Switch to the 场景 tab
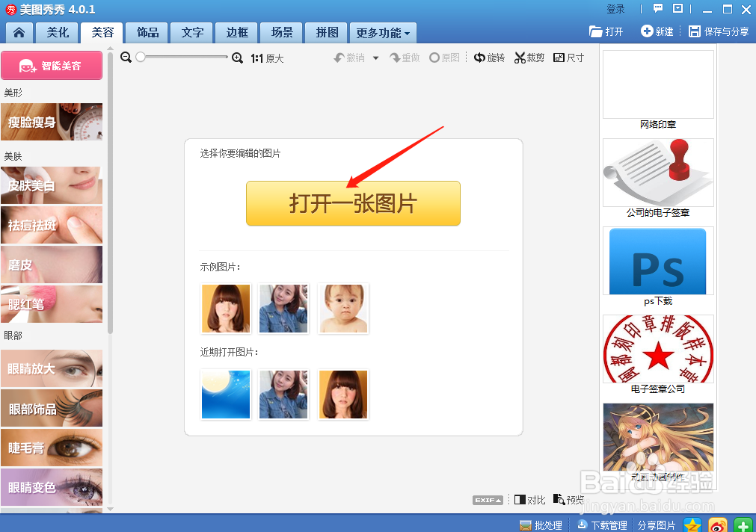This screenshot has width=756, height=532. point(282,33)
